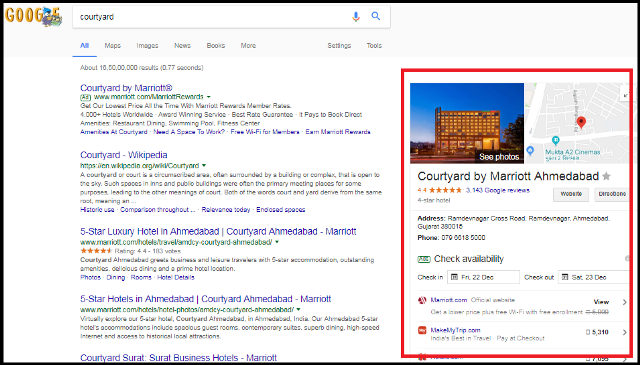Open the News tab
The width and height of the screenshot is (640, 365).
182,45
